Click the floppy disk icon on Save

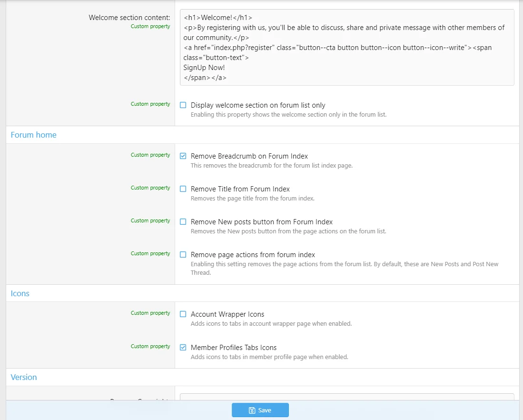(252, 410)
